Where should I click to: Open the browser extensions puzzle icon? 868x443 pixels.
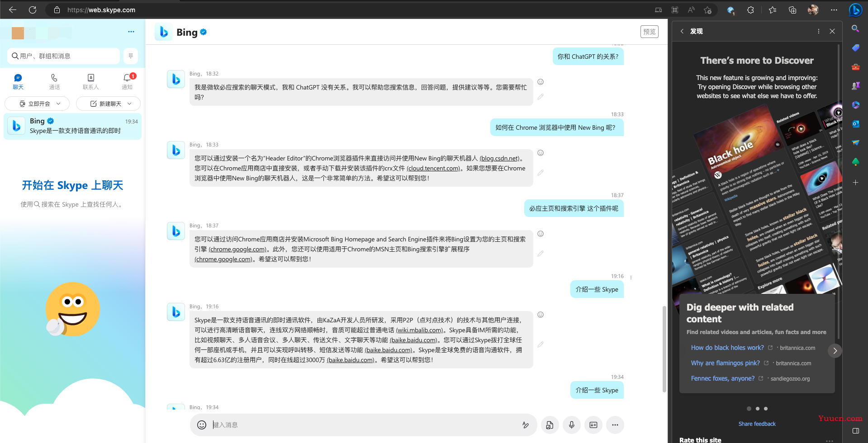[x=750, y=9]
